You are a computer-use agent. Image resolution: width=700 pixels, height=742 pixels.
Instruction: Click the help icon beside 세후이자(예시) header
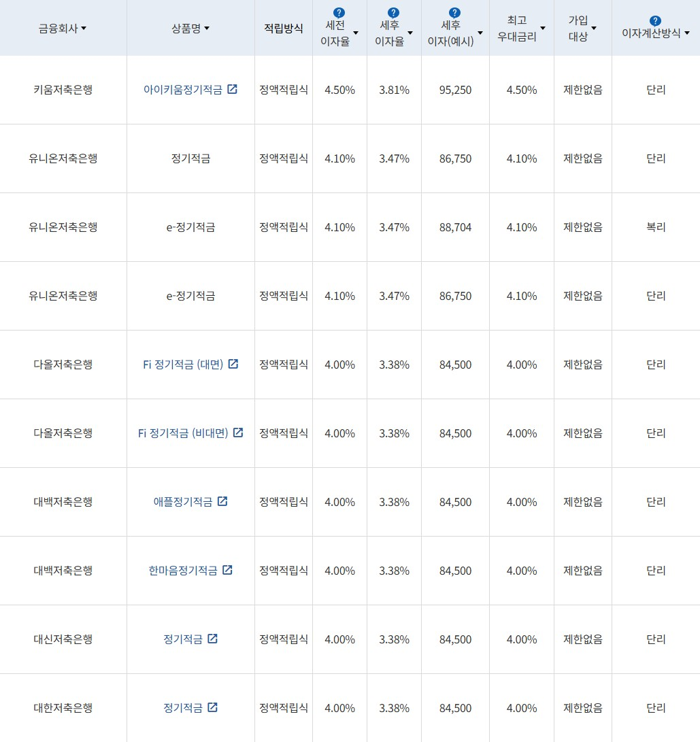454,12
